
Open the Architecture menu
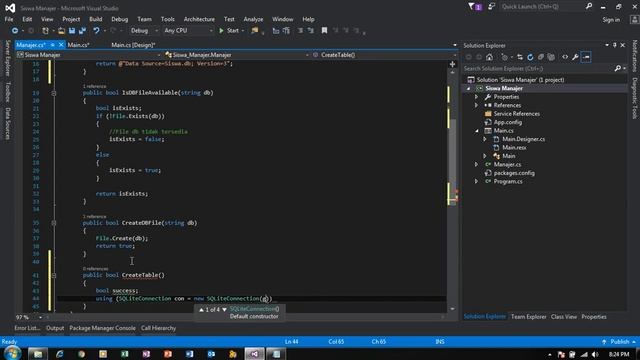(199, 19)
